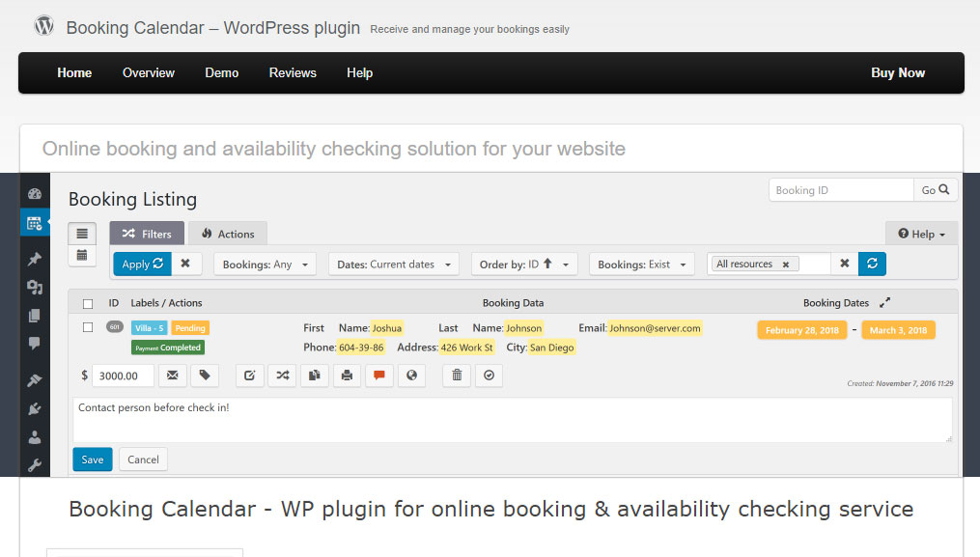Click the Buy Now link
Image resolution: width=980 pixels, height=557 pixels.
(897, 73)
